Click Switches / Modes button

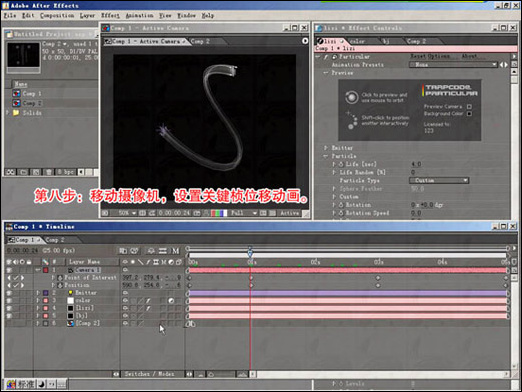pyautogui.click(x=149, y=374)
